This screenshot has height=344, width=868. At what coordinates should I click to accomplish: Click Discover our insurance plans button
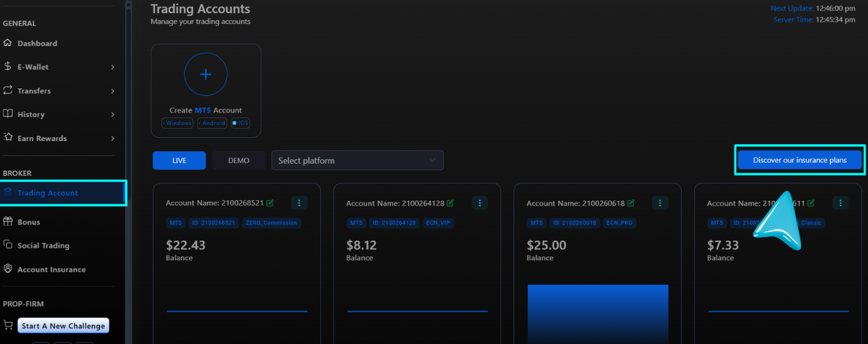pyautogui.click(x=799, y=160)
